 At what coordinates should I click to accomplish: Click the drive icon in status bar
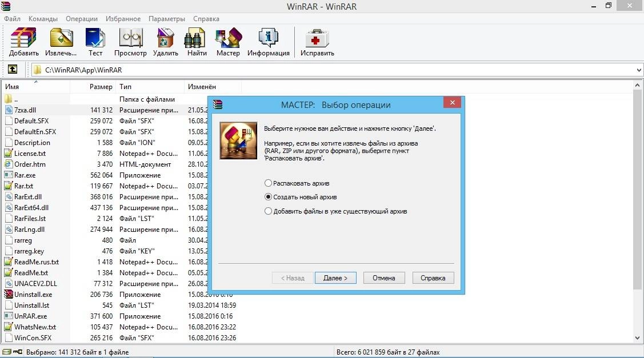click(7, 352)
